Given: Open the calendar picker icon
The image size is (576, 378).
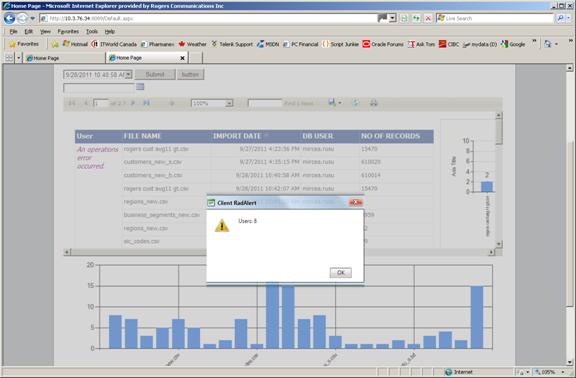Looking at the screenshot, I should click(140, 87).
